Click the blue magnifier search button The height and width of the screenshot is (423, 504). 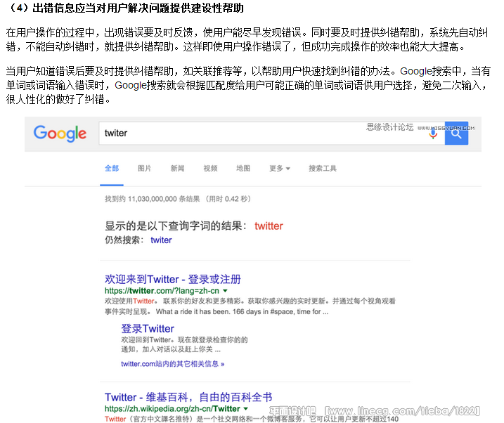click(456, 134)
